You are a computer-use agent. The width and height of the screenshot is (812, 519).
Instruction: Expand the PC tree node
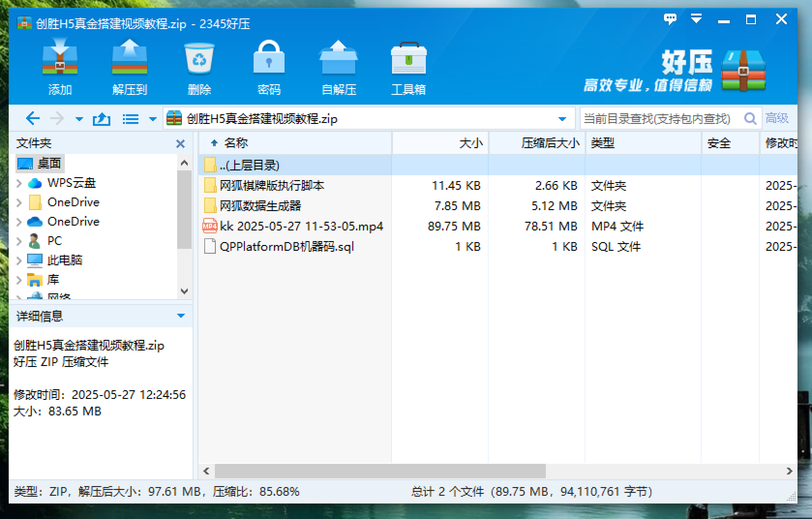point(19,241)
